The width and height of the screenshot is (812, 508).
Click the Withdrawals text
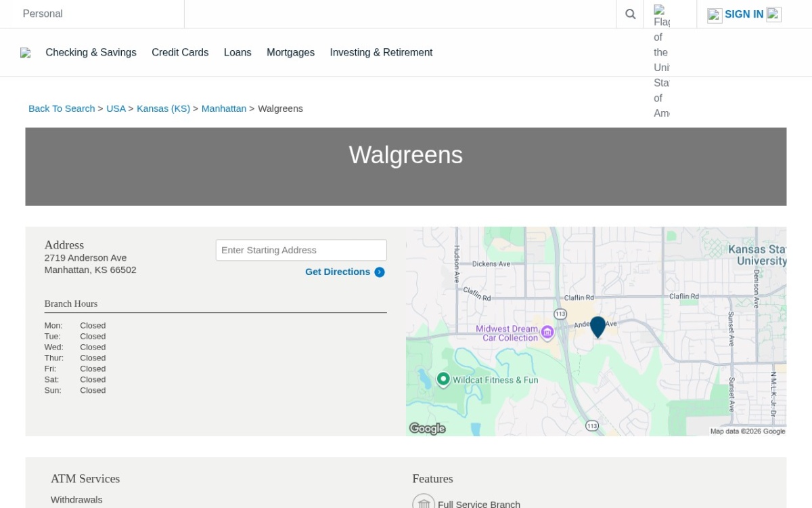pos(76,500)
